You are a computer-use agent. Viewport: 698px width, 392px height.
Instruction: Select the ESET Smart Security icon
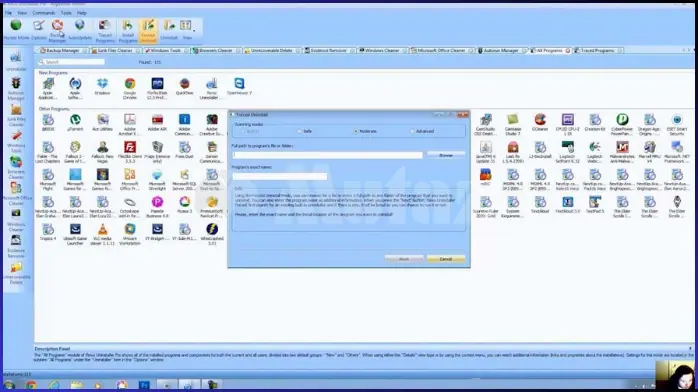point(677,125)
